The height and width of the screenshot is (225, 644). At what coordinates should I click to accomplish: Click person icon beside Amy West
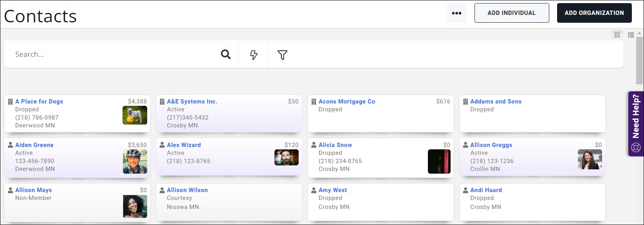314,190
